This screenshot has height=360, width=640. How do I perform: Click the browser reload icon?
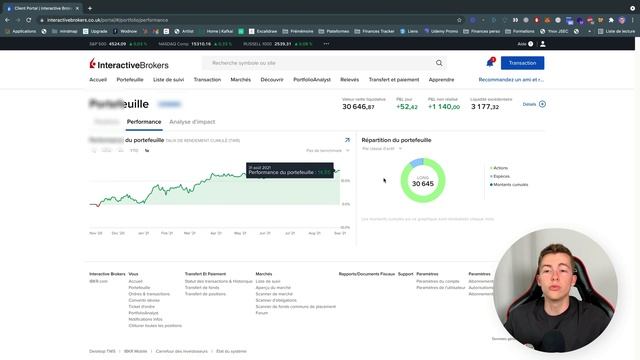pyautogui.click(x=29, y=20)
